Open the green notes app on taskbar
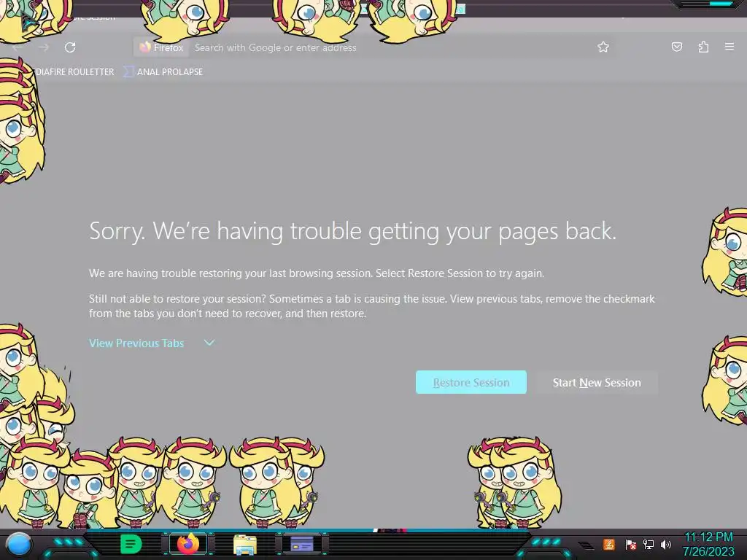The image size is (747, 560). 131,544
